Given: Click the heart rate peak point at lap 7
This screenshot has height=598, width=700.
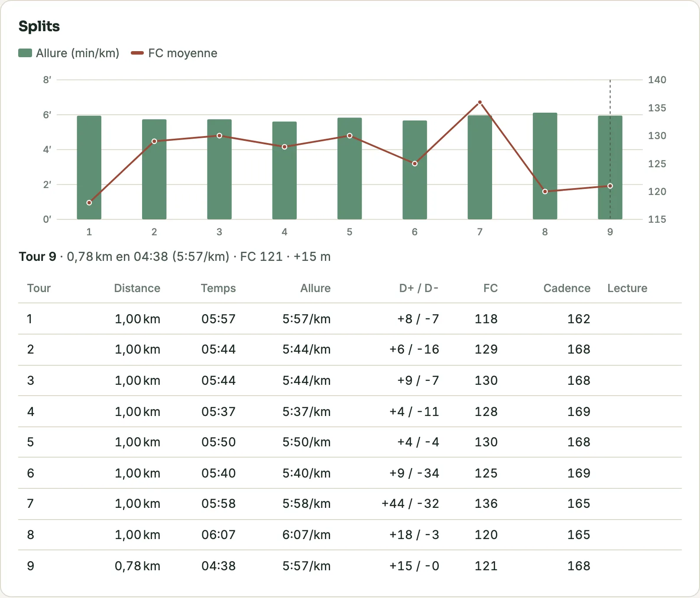Looking at the screenshot, I should 480,102.
